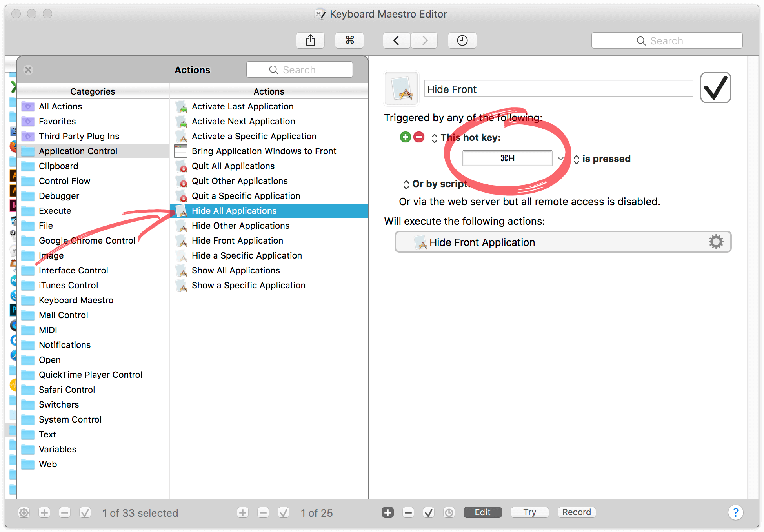Select Hide Other Applications action
The height and width of the screenshot is (532, 764).
pyautogui.click(x=269, y=226)
